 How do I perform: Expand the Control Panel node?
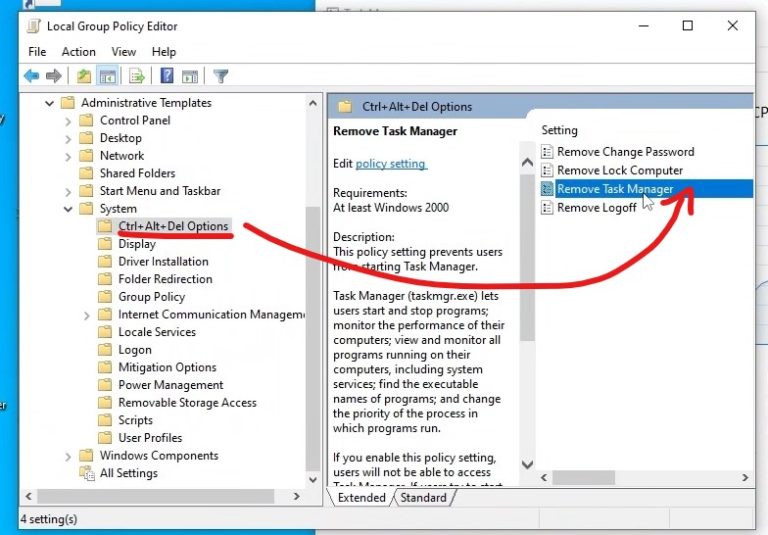click(x=68, y=122)
